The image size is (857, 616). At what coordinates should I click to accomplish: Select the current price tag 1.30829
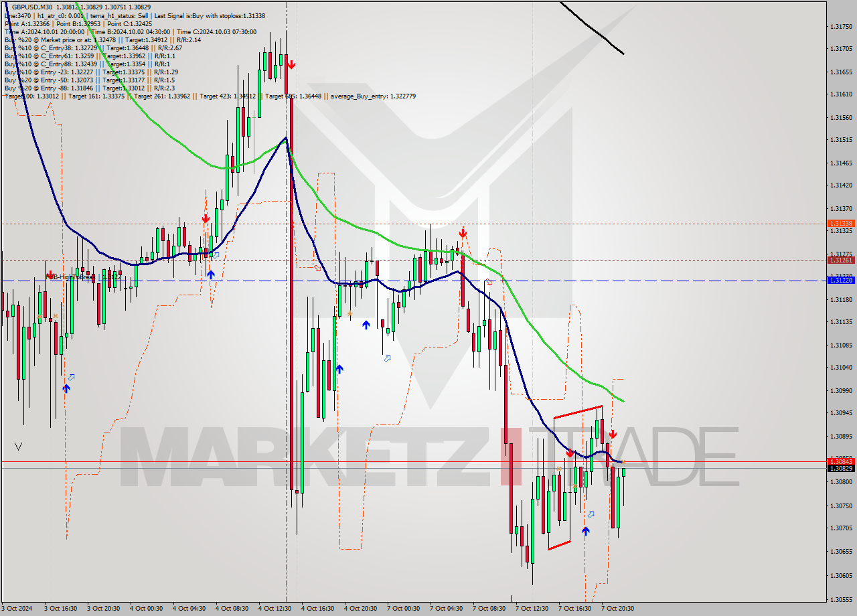pyautogui.click(x=840, y=468)
